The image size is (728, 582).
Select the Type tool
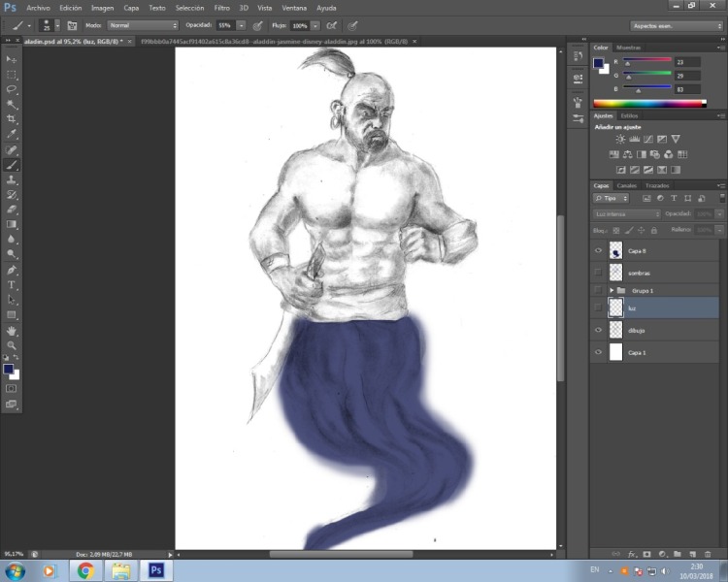[12, 285]
